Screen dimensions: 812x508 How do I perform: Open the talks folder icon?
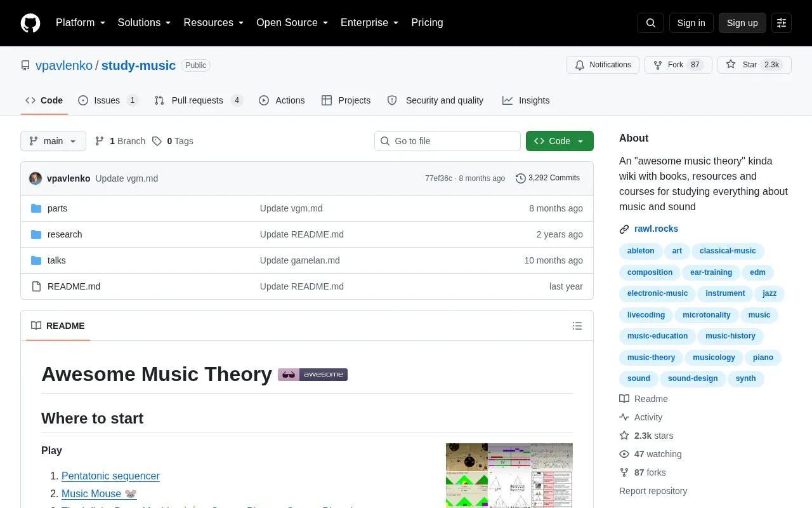point(36,260)
